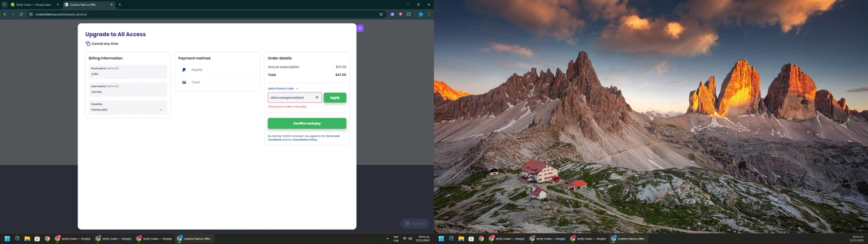Image resolution: width=868 pixels, height=244 pixels.
Task: Open the purple round extension icon
Action: pos(392,14)
